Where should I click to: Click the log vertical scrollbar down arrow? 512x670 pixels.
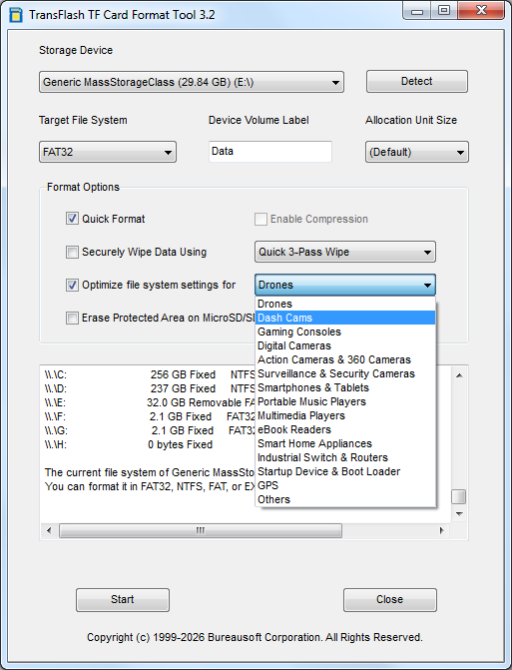459,514
